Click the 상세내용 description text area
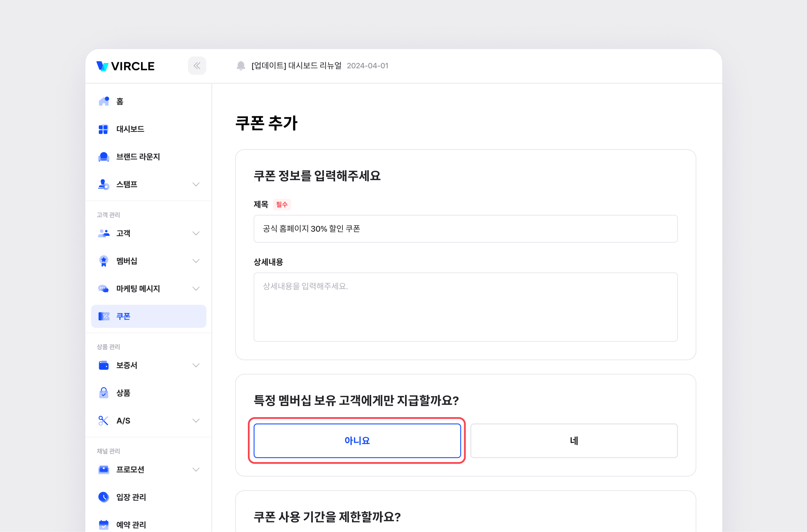The image size is (807, 532). pos(466,307)
